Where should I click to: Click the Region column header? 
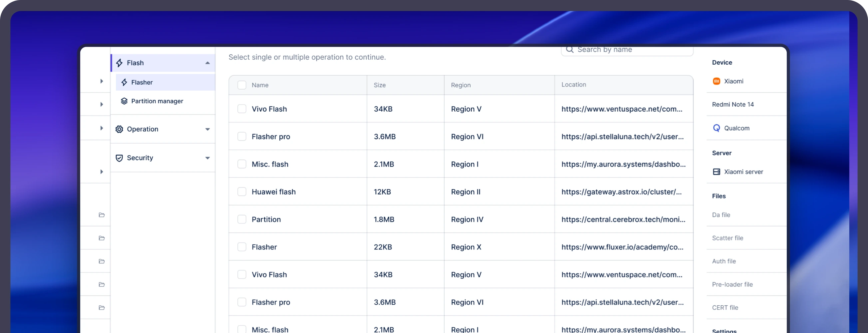pyautogui.click(x=461, y=85)
